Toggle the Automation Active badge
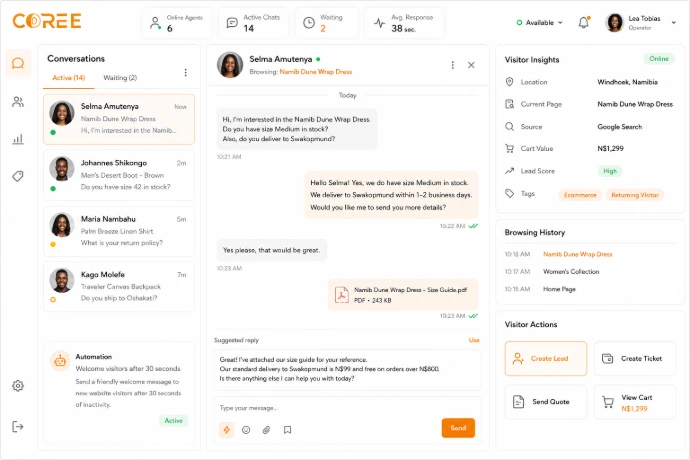The image size is (690, 460). (x=173, y=421)
